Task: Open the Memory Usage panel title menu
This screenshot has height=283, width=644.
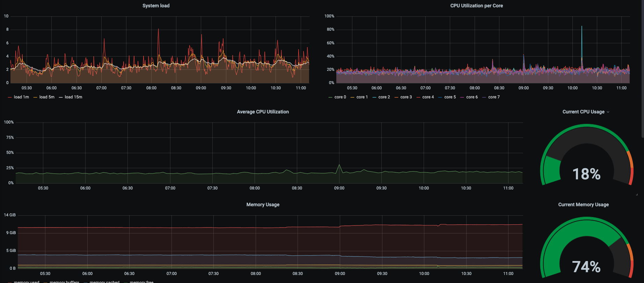Action: [263, 204]
